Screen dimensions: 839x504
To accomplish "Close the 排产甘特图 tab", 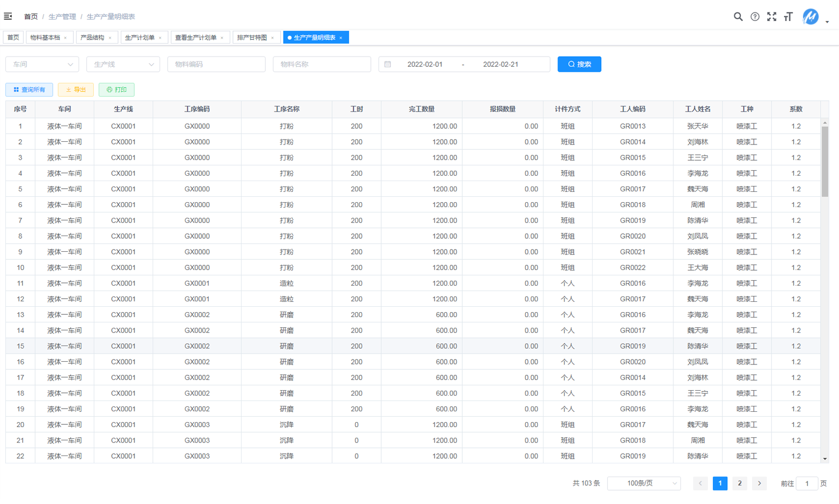I will click(x=272, y=38).
